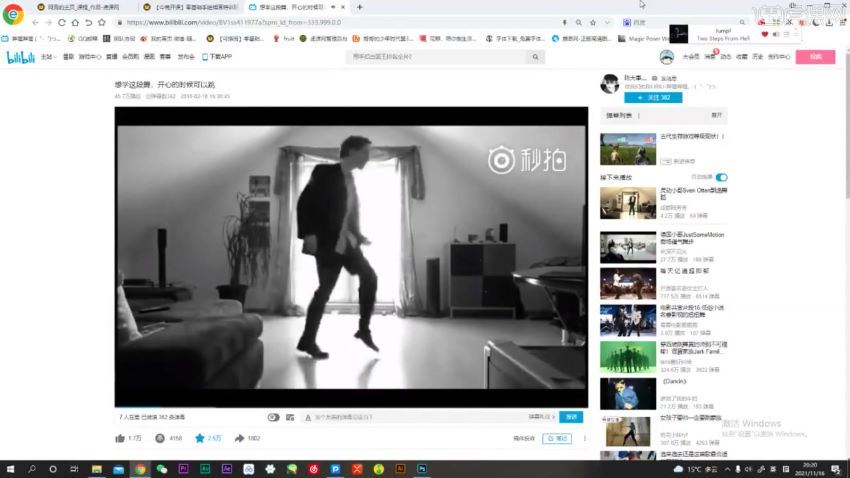Click bilibili search magnifier button
Image resolution: width=850 pixels, height=478 pixels.
coord(535,57)
